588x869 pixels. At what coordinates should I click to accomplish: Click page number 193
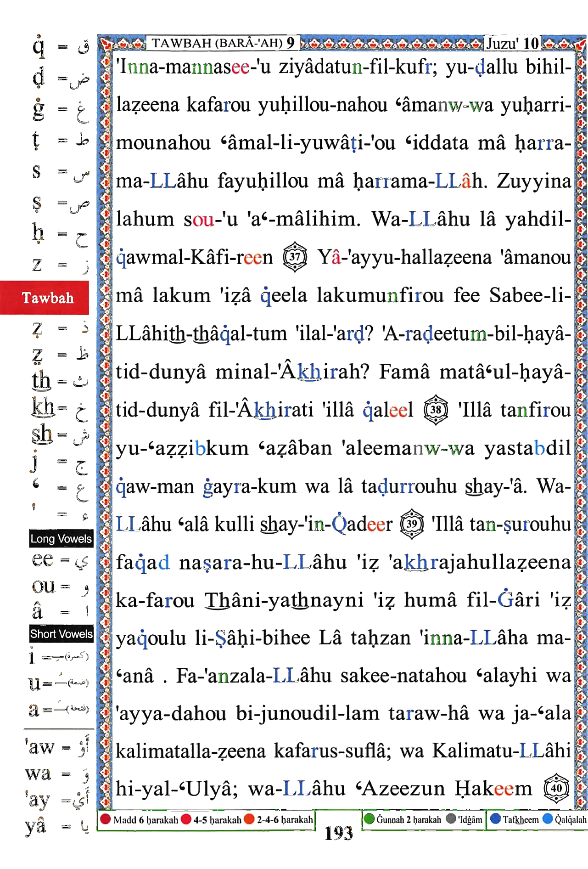click(339, 833)
